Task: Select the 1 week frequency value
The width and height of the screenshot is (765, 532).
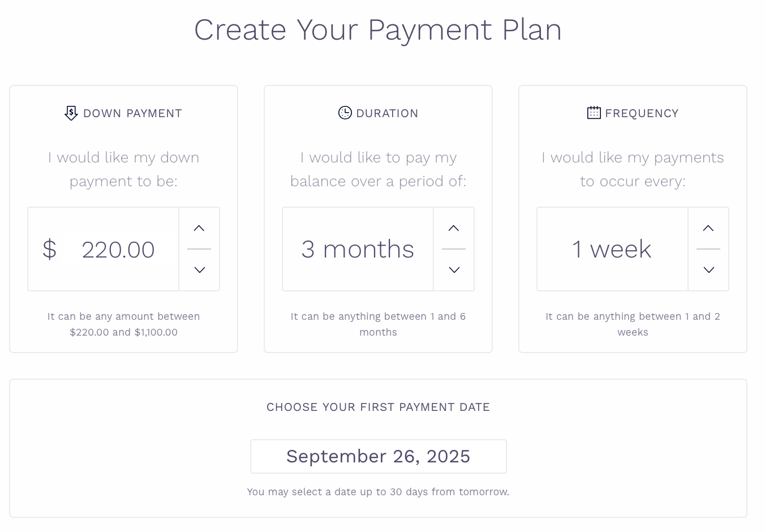Action: pos(612,250)
